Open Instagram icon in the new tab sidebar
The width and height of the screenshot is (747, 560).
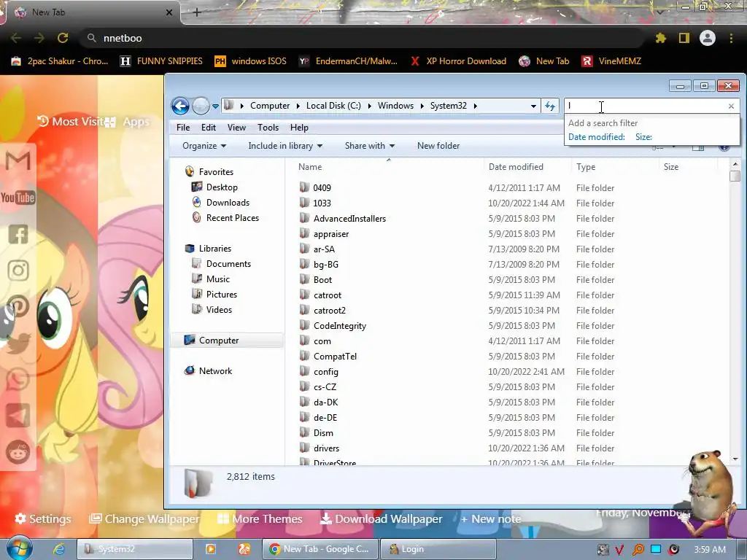[x=18, y=271]
